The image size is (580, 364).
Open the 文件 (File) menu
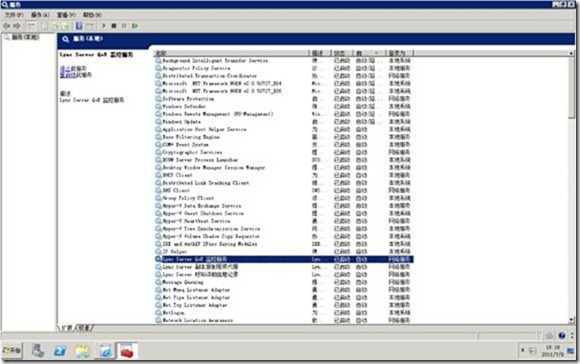coord(14,15)
